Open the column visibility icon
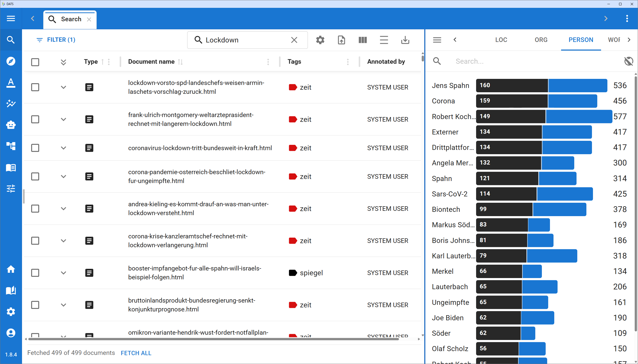The image size is (638, 364). pos(363,40)
